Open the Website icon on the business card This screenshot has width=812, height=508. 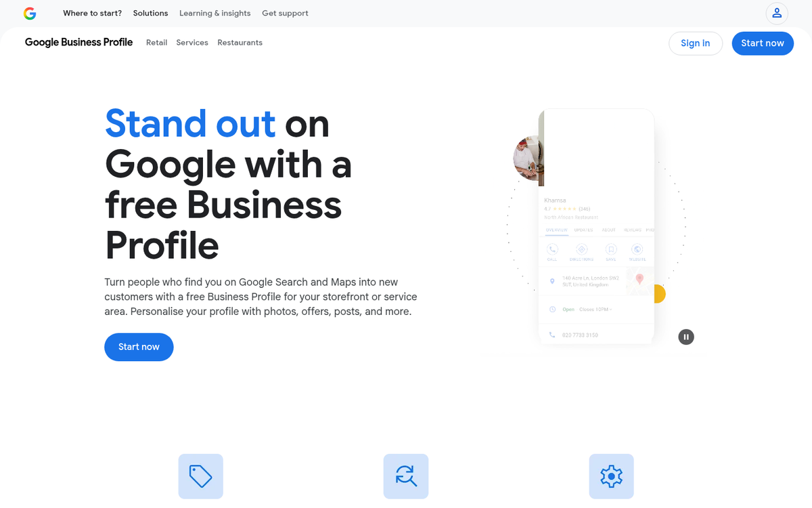coord(637,249)
